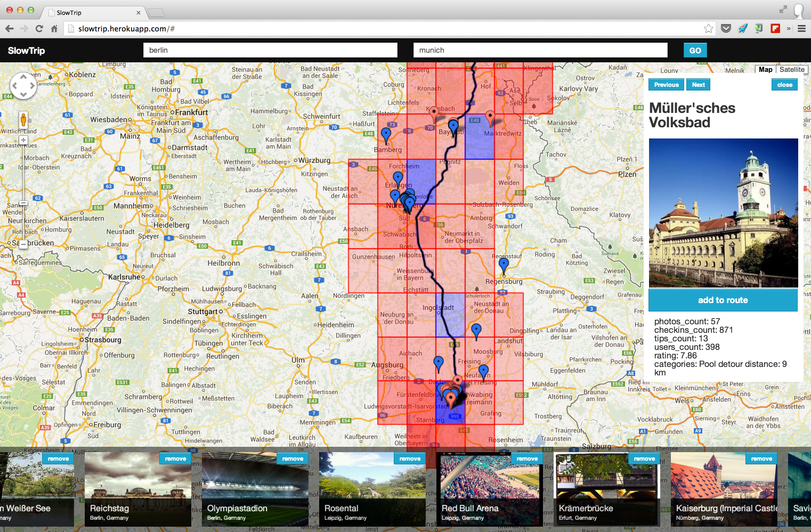
Task: Remove Kaiserburg from route
Action: tap(761, 459)
